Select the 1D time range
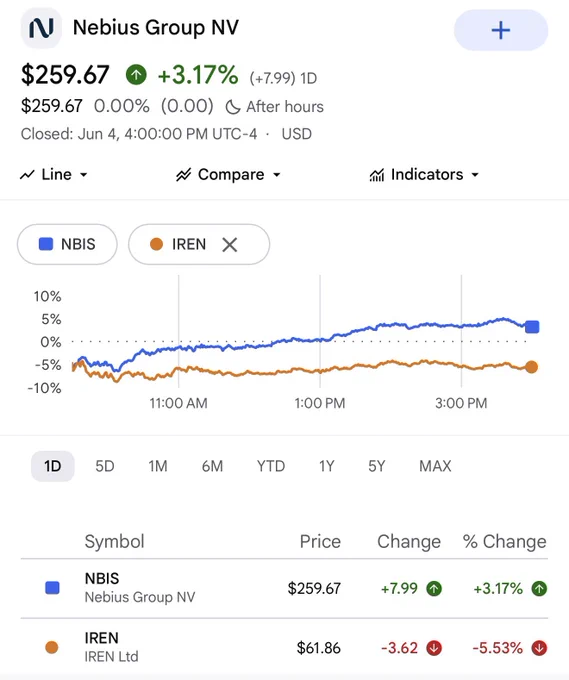The height and width of the screenshot is (680, 569). (52, 466)
